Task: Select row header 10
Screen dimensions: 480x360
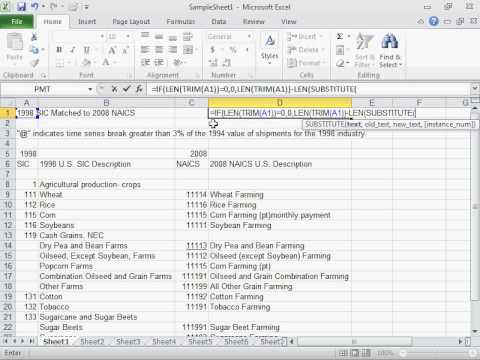Action: pos(8,205)
